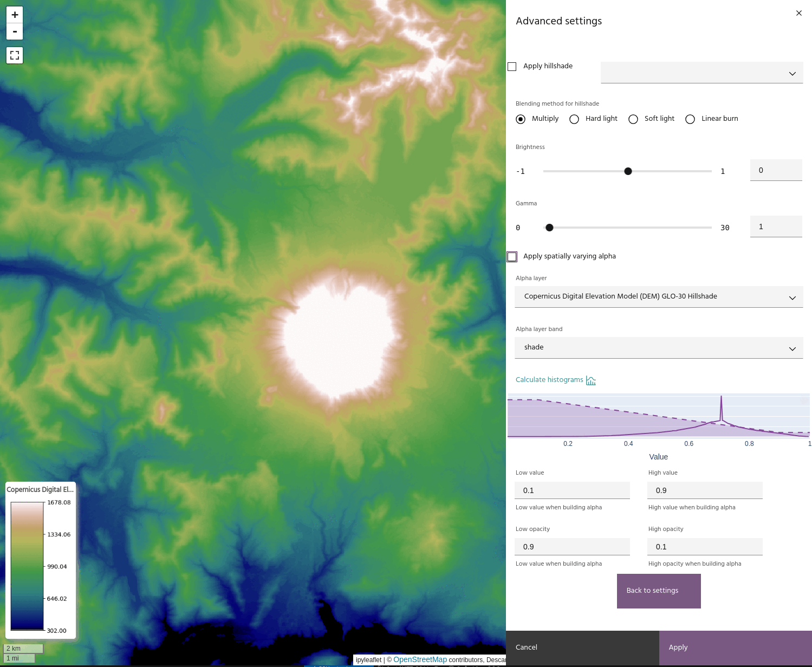Open the Alpha layer band dropdown
The height and width of the screenshot is (667, 812).
(x=658, y=348)
